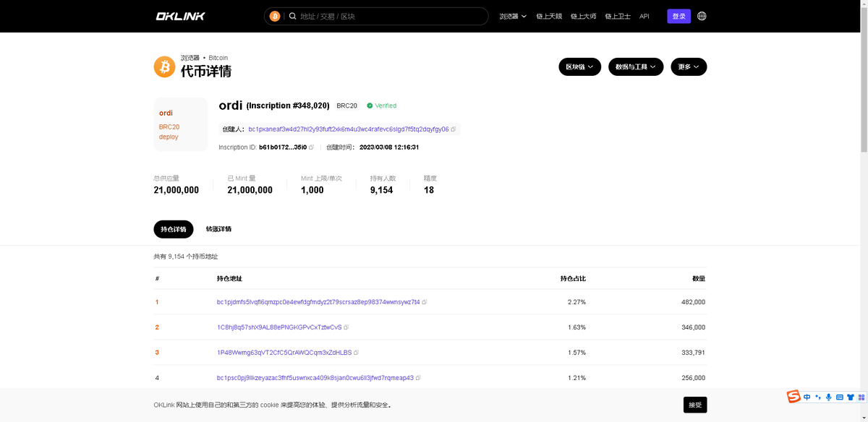Open the Bitcoin chain selector in search bar
Image resolution: width=868 pixels, height=422 pixels.
coord(275,16)
